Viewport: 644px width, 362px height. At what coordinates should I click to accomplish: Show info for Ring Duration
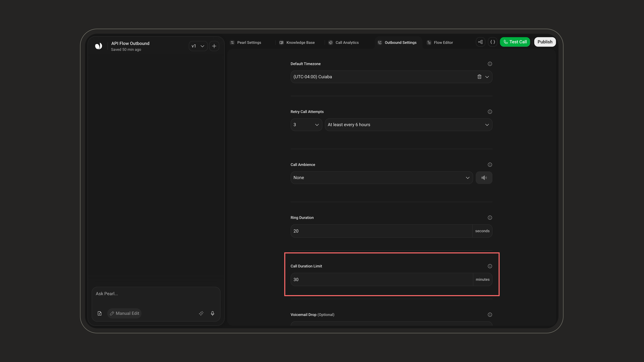click(x=490, y=218)
